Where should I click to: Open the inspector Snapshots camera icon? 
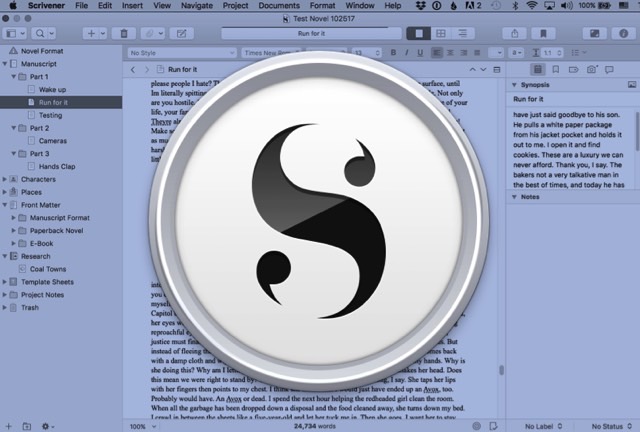click(x=591, y=69)
